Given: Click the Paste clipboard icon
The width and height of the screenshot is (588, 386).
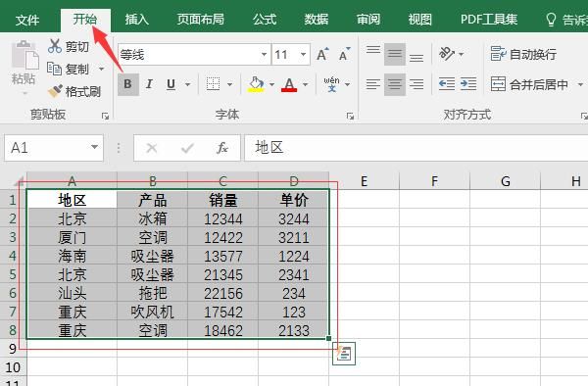Looking at the screenshot, I should pyautogui.click(x=24, y=55).
